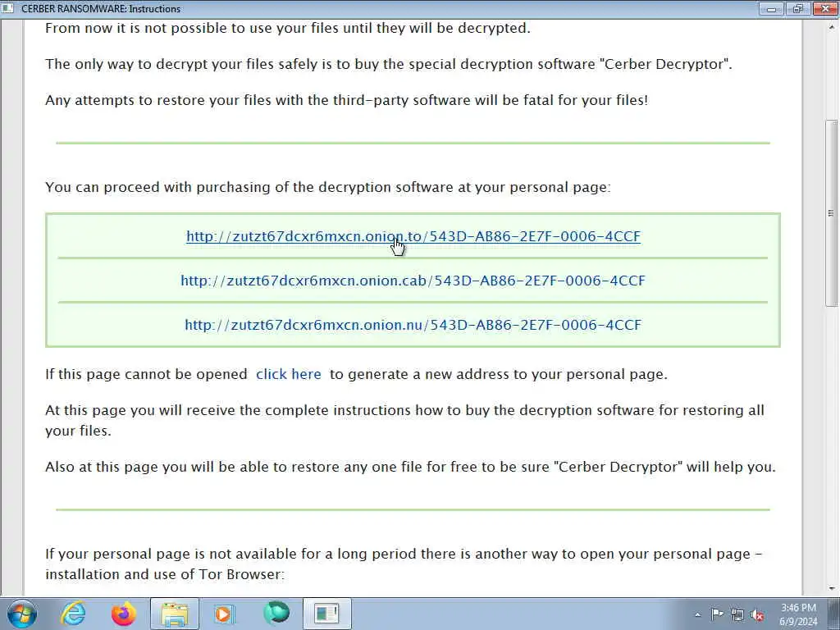Viewport: 840px width, 630px height.
Task: Click the line 'Also at this page you will be able'
Action: click(410, 467)
